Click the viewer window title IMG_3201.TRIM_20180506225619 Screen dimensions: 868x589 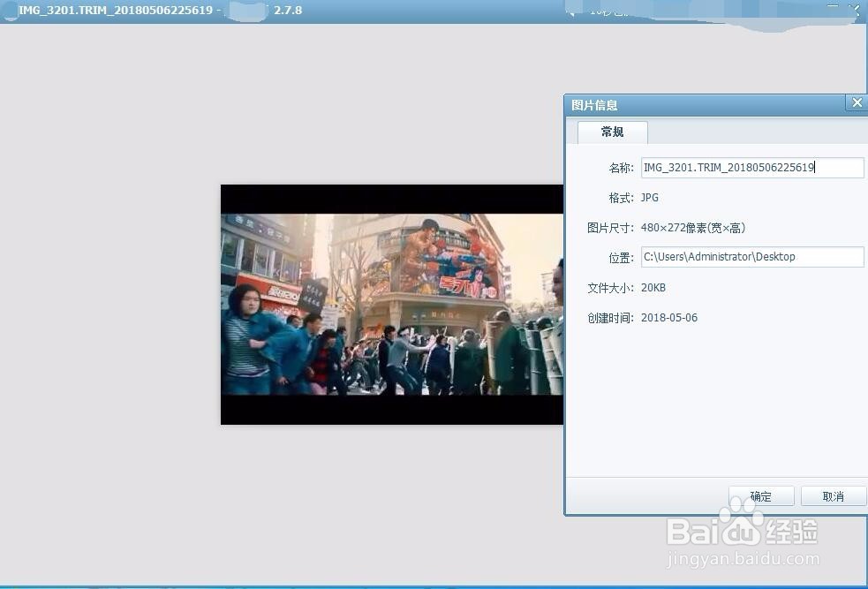point(116,10)
